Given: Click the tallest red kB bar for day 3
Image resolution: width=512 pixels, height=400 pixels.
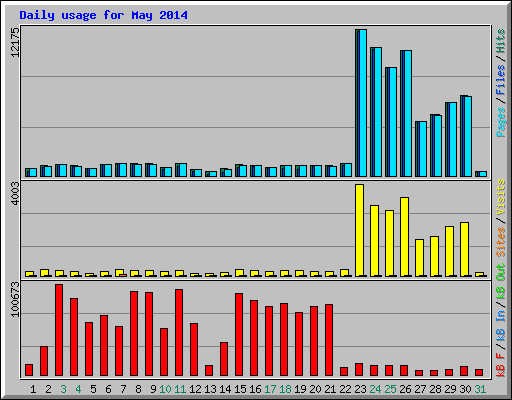Looking at the screenshot, I should coord(59,330).
